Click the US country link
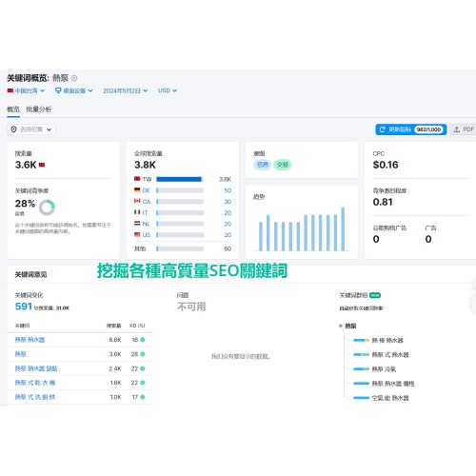 coord(147,235)
